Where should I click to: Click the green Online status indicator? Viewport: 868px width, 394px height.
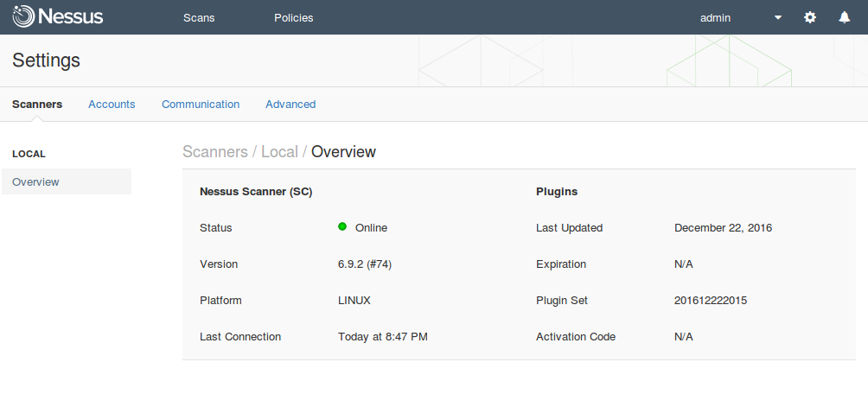click(342, 226)
